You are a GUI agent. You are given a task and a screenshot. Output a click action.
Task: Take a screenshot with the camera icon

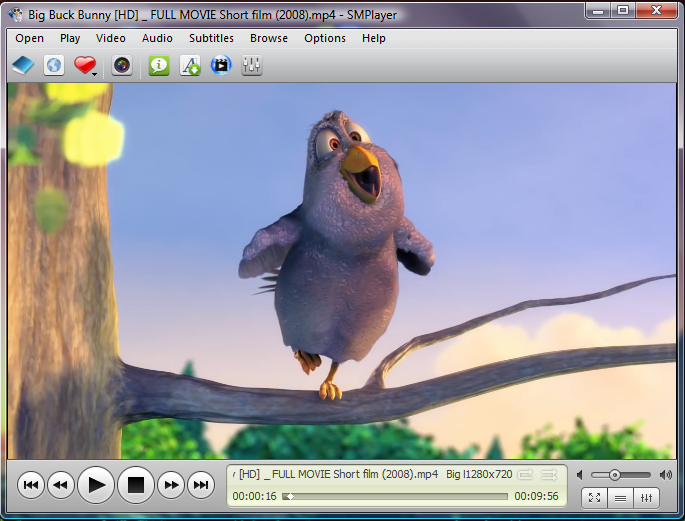(x=121, y=66)
